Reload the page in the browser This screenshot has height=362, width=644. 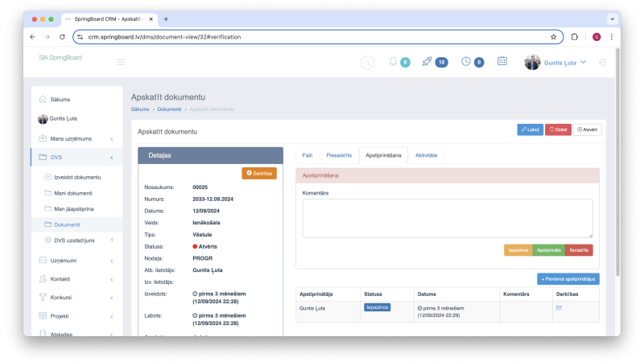pos(62,37)
